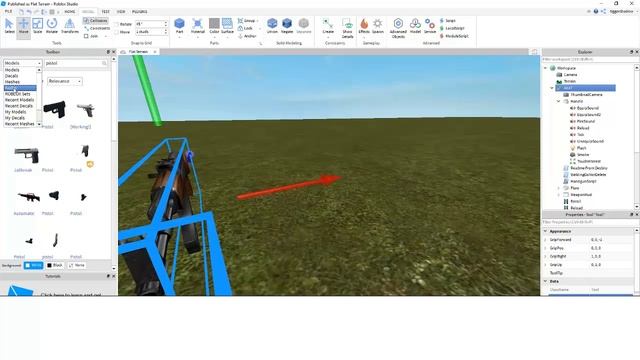Insert a ModuleScript from ribbon

pos(454,36)
